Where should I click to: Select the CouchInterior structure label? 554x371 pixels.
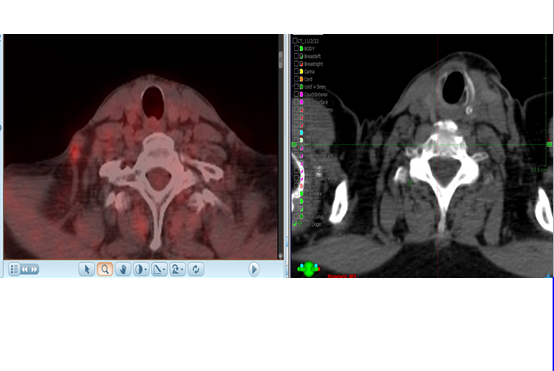coord(316,95)
